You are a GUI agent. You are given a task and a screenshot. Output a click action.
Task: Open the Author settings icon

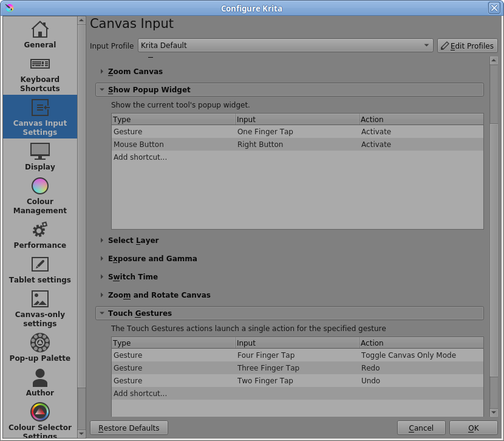(x=40, y=377)
